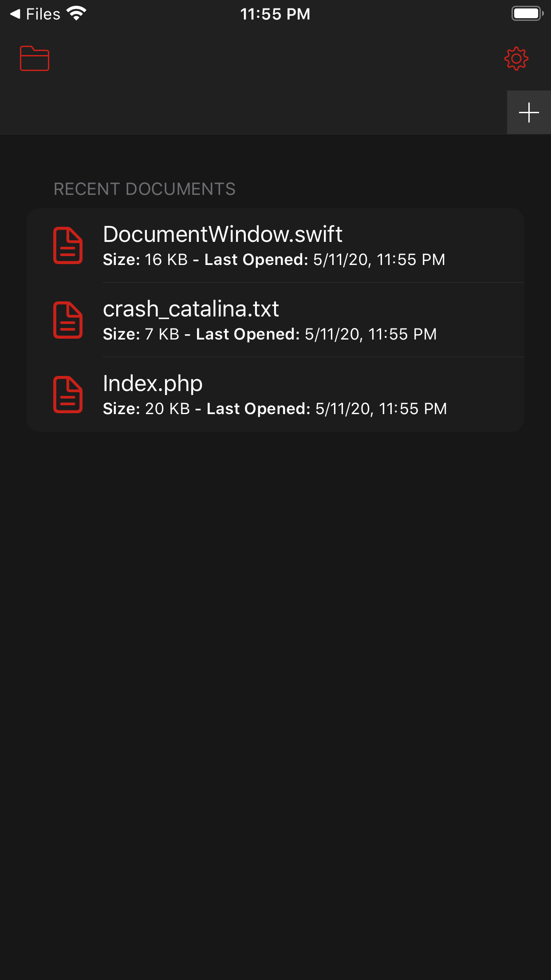Click the file icon beside DocumentWindow.swift
Viewport: 551px width, 980px height.
pyautogui.click(x=68, y=246)
